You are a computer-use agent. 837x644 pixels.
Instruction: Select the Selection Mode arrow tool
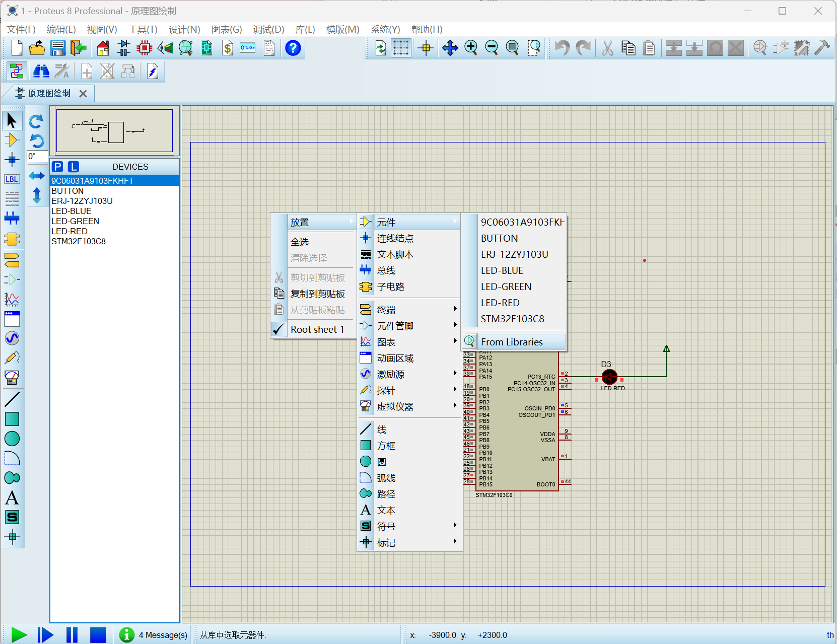[12, 120]
